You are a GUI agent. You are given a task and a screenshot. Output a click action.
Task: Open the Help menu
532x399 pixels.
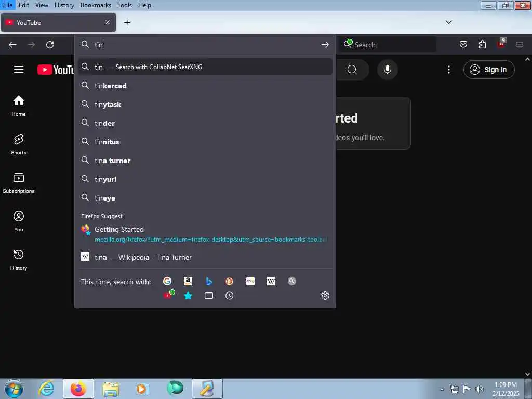pos(144,5)
